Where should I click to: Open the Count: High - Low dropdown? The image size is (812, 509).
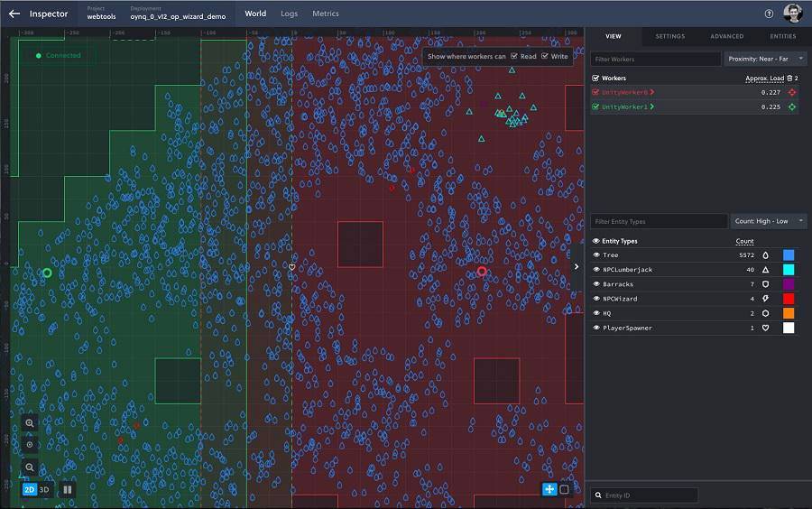click(x=769, y=221)
